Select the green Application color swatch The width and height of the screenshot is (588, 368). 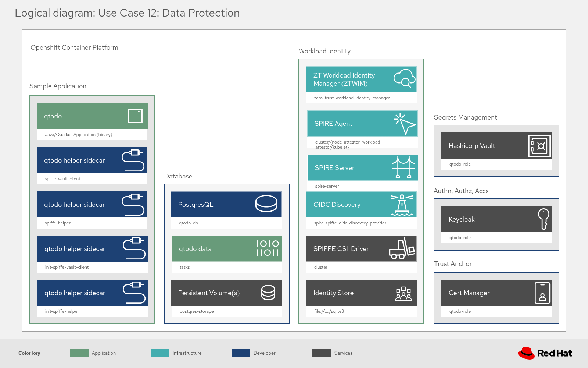pos(79,353)
